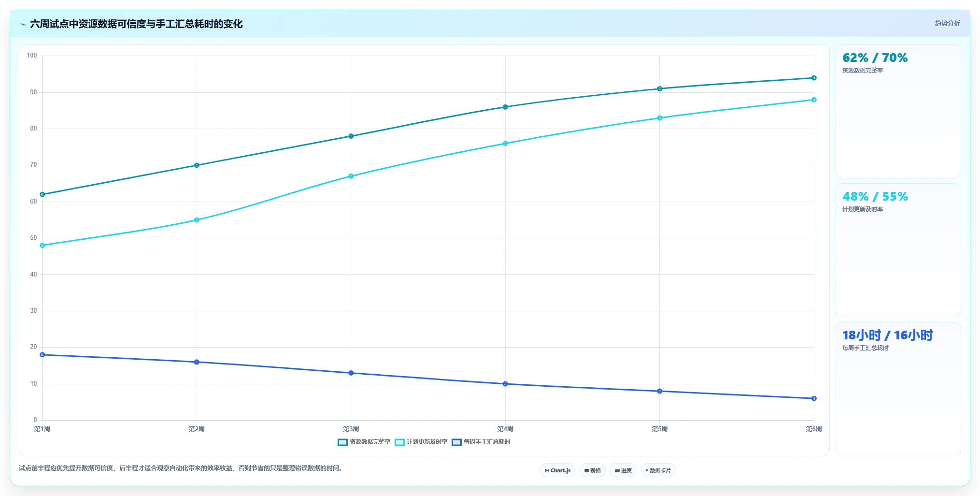The image size is (980, 496).
Task: Click the 100 y-axis tick label
Action: pyautogui.click(x=32, y=56)
